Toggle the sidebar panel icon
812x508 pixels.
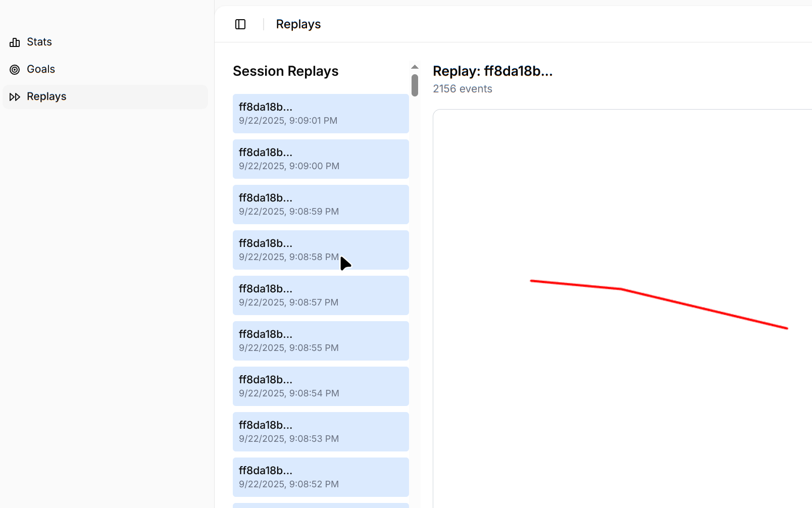(240, 24)
